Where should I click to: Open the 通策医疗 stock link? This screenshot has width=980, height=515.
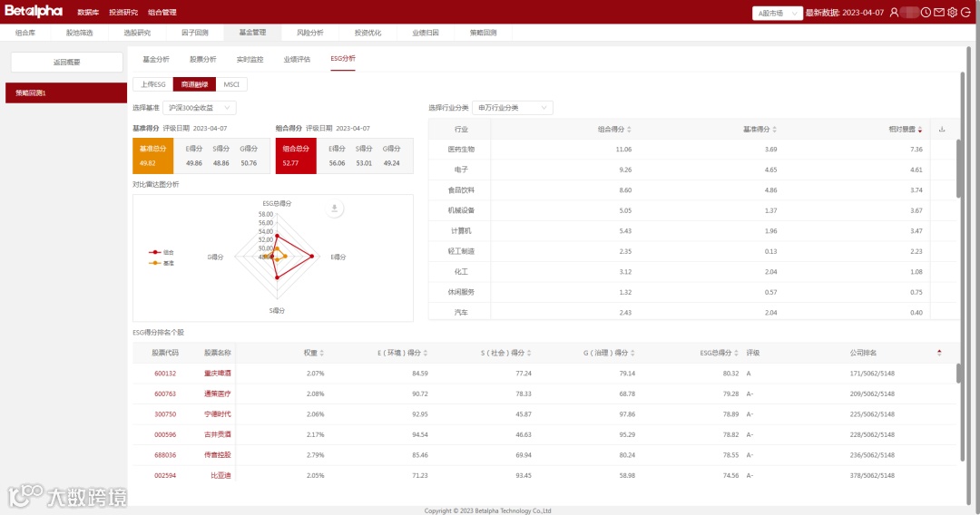pyautogui.click(x=218, y=394)
